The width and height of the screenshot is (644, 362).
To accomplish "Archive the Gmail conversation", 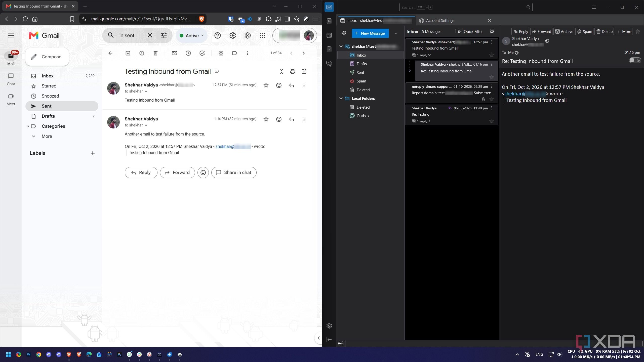I will 128,53.
